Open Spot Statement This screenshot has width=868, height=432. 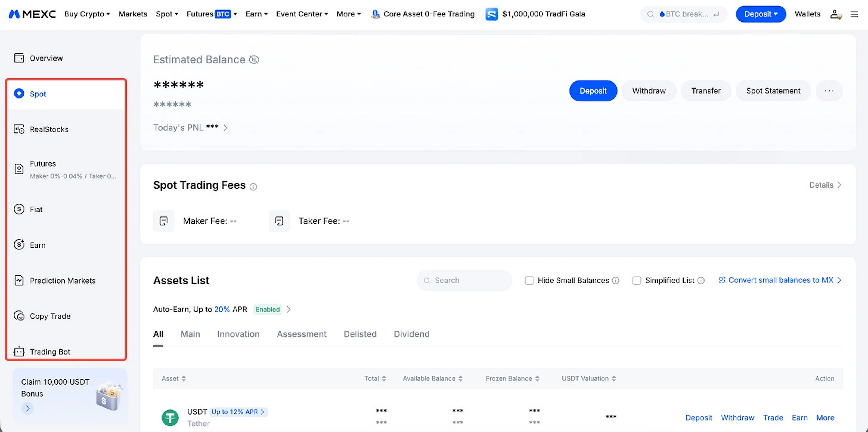pyautogui.click(x=773, y=91)
